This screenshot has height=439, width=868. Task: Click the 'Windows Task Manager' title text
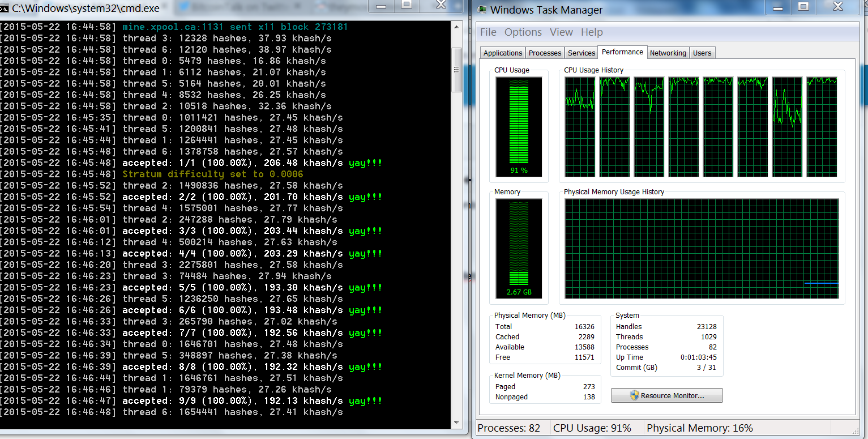(x=546, y=10)
